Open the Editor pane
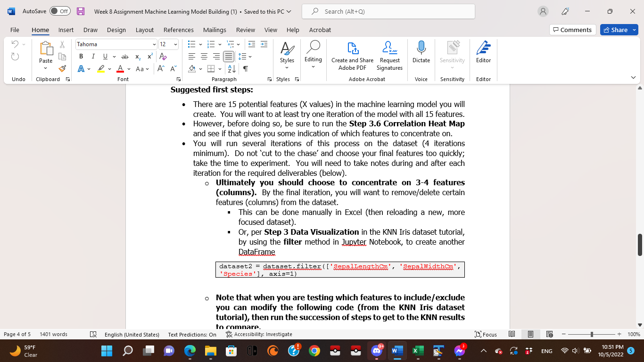 [x=483, y=52]
